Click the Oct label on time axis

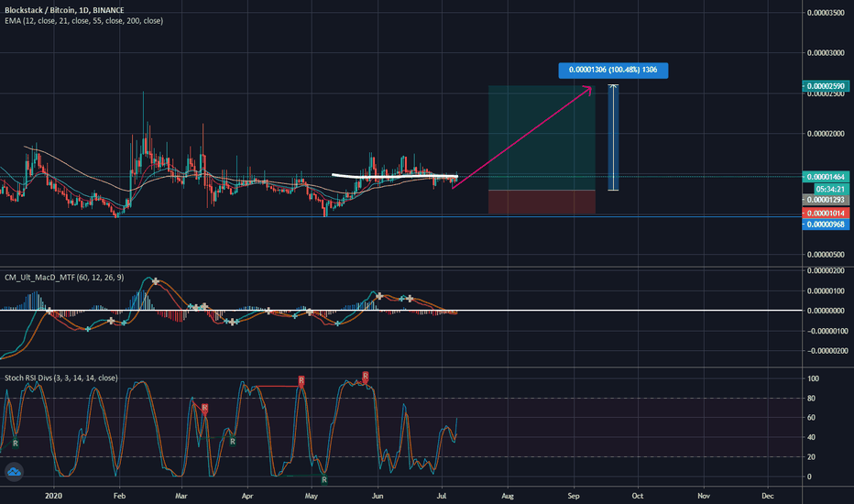pos(637,496)
